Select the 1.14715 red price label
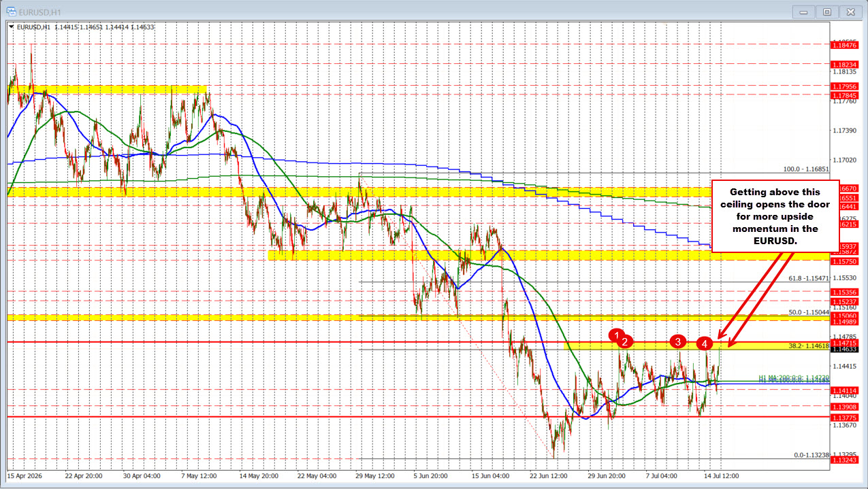Viewport: 868px width, 489px height. pyautogui.click(x=845, y=342)
